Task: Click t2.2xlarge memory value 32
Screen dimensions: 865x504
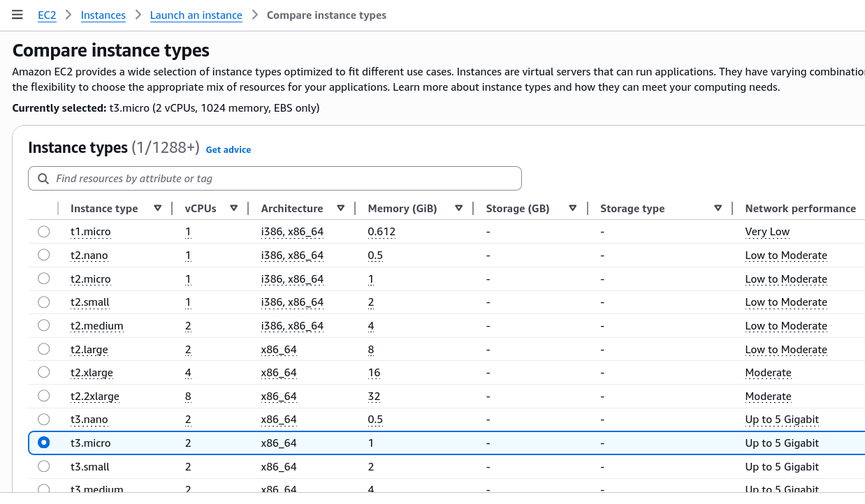Action: pos(374,396)
